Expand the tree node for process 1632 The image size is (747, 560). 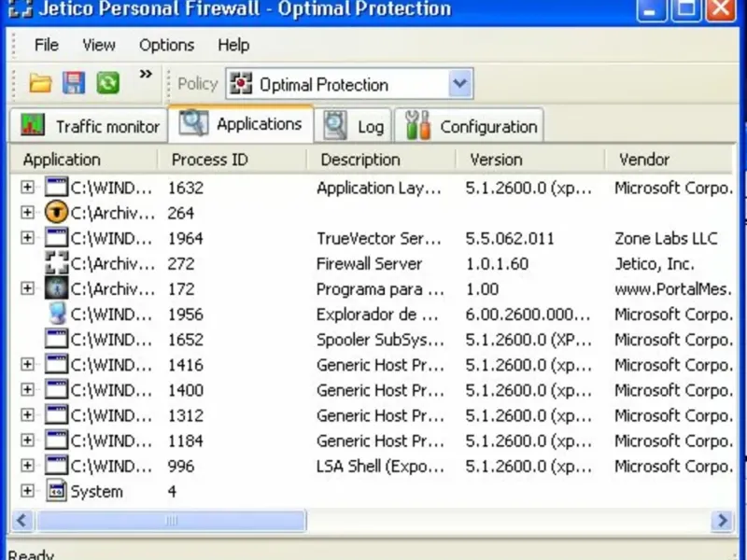(x=27, y=188)
